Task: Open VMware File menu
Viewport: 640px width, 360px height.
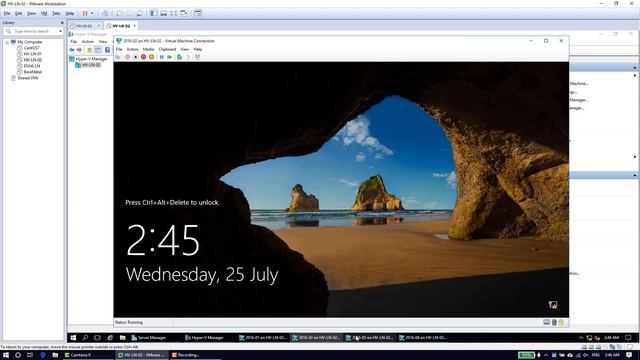Action: (x=7, y=13)
